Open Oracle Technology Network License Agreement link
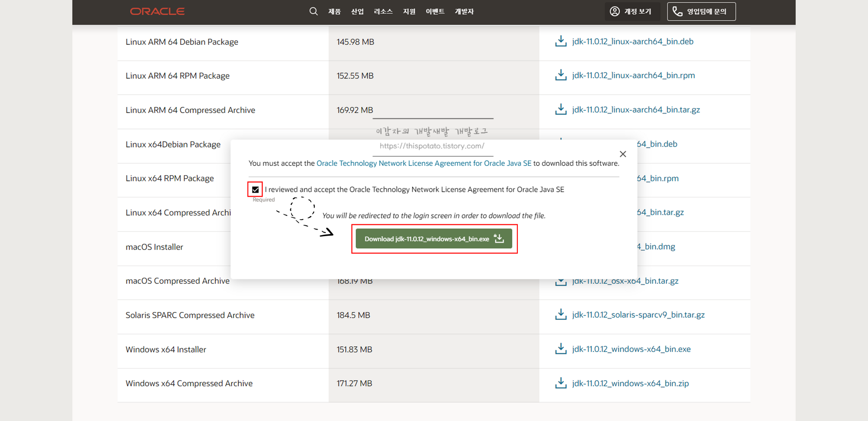This screenshot has width=868, height=421. (x=424, y=163)
